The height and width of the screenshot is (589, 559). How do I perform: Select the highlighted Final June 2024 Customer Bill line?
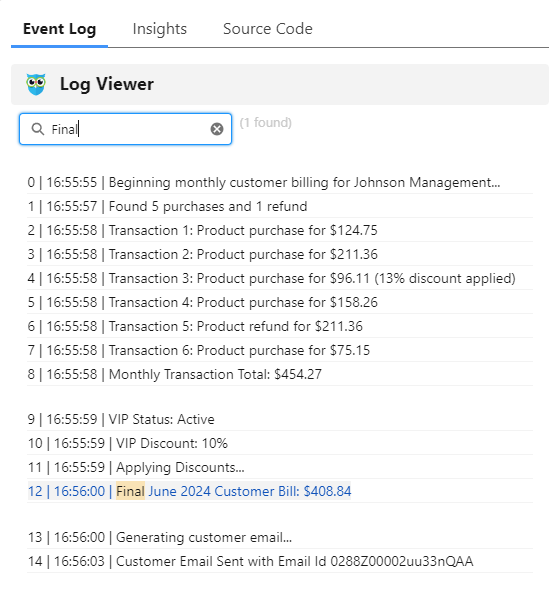pos(189,491)
